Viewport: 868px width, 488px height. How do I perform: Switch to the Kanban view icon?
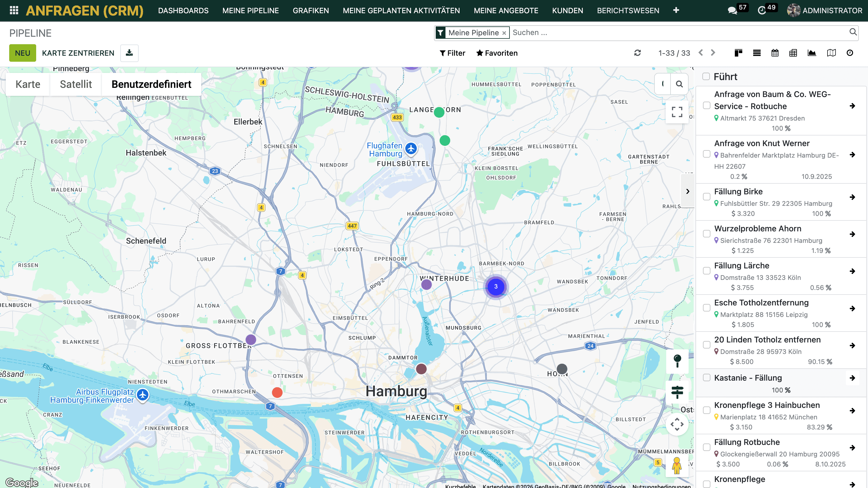tap(738, 53)
